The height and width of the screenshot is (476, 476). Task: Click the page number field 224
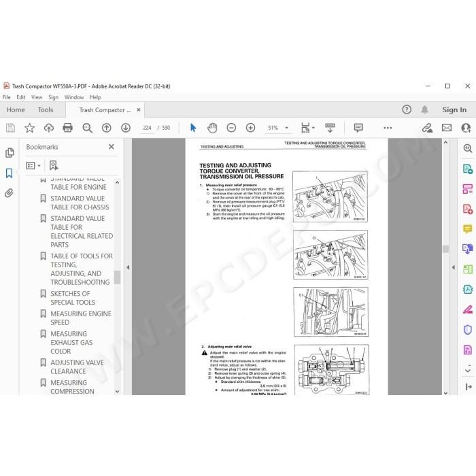pyautogui.click(x=148, y=128)
